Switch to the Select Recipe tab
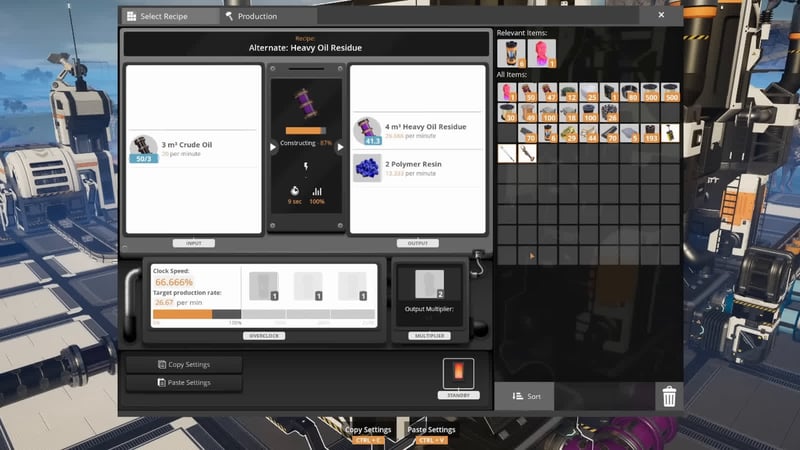The image size is (800, 450). point(170,16)
